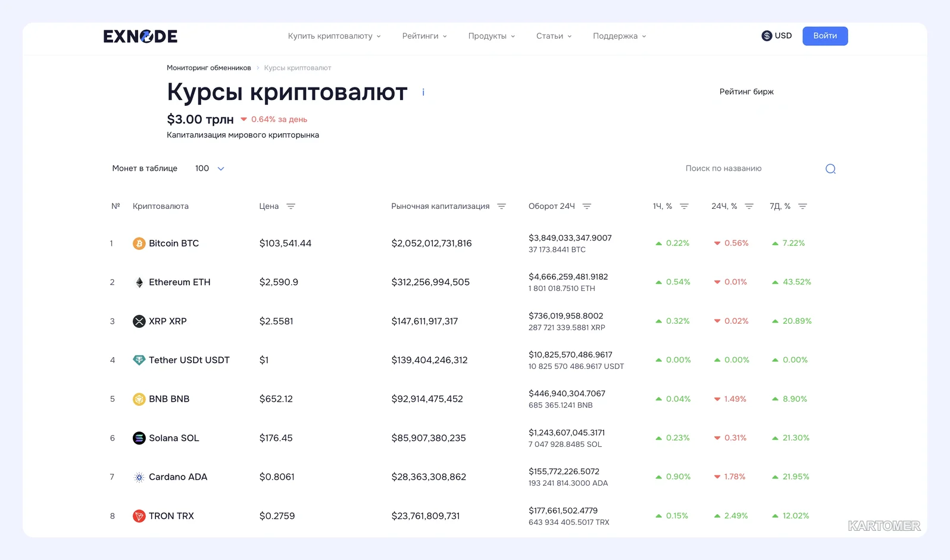Open the Статьи menu

[x=554, y=36]
